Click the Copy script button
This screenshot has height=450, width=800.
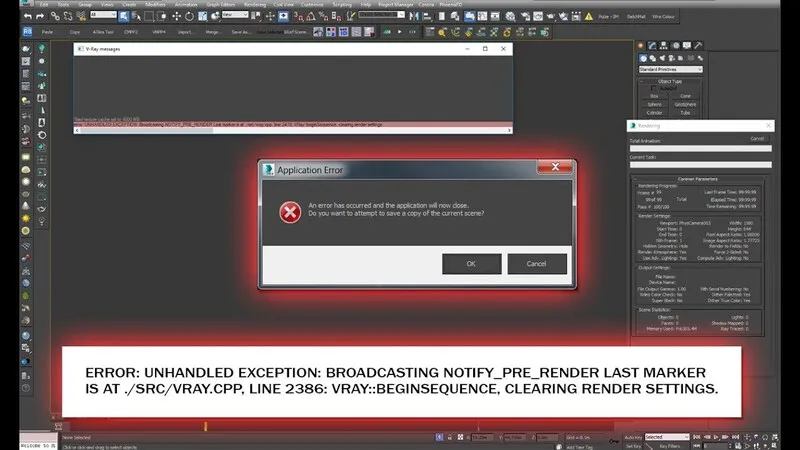(74, 32)
